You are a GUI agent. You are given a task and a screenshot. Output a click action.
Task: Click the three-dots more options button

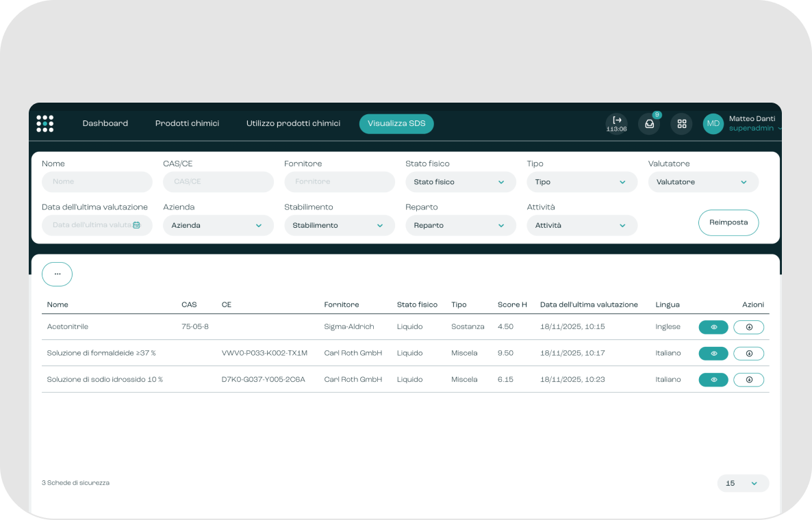pos(57,274)
